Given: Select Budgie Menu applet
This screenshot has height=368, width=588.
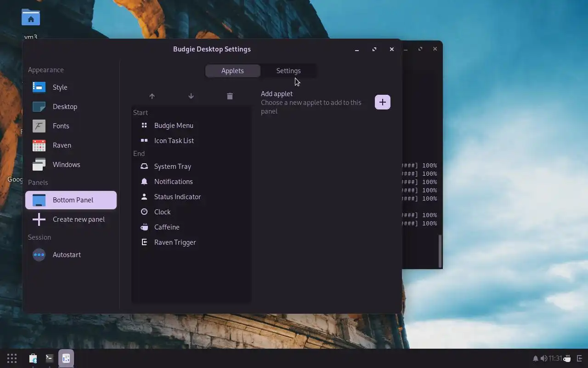Looking at the screenshot, I should (191, 126).
